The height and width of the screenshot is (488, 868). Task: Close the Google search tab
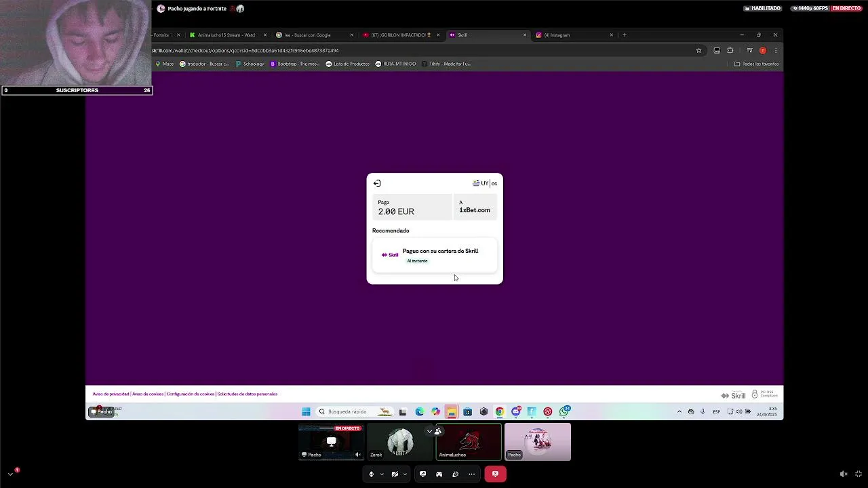tap(351, 35)
